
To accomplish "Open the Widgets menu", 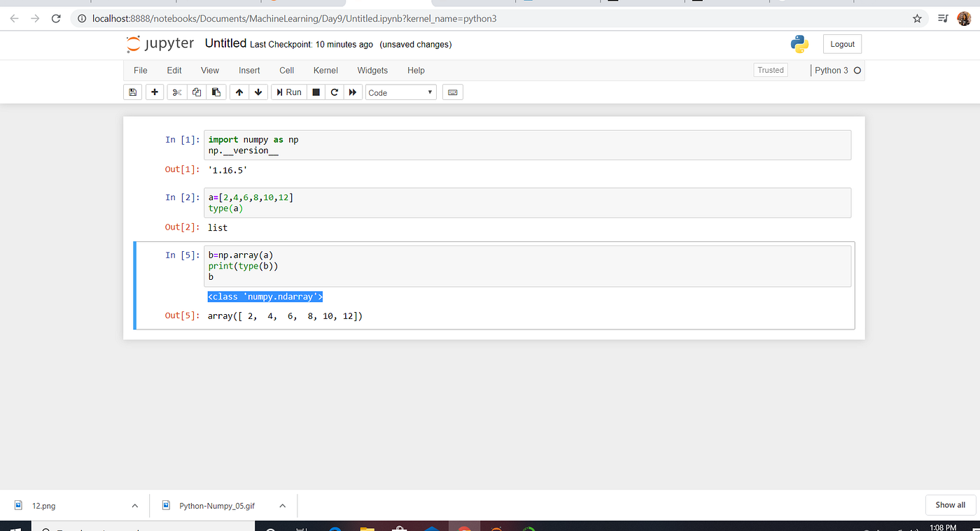I will [372, 70].
